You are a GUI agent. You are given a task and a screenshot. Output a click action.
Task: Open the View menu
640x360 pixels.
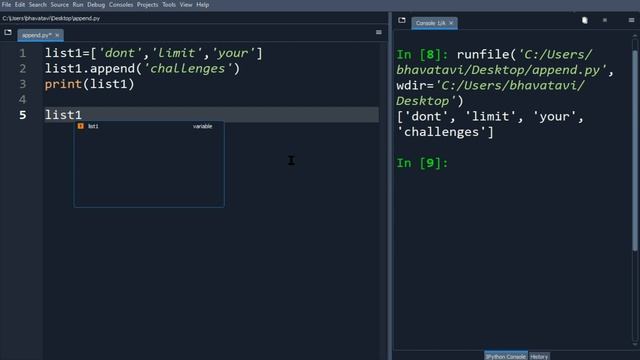click(186, 5)
